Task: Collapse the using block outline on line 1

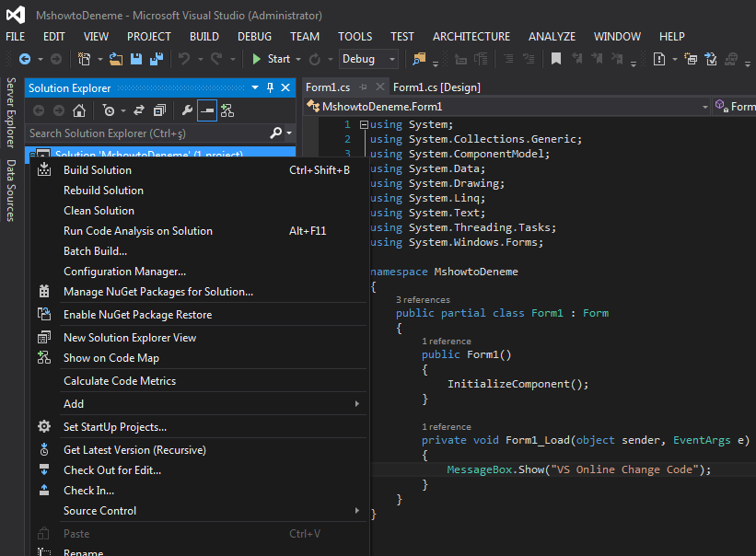Action: pos(364,125)
